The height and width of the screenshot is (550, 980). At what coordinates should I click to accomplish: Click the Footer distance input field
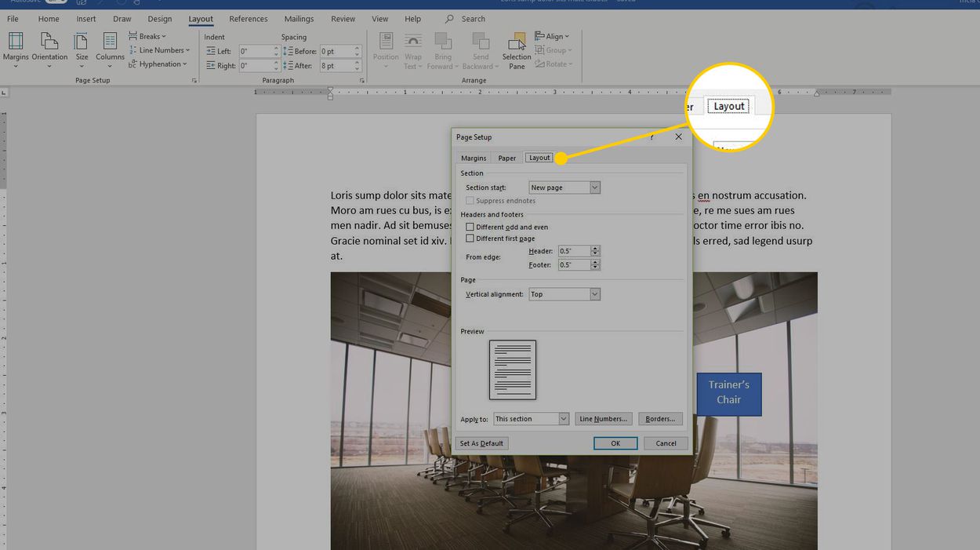574,265
